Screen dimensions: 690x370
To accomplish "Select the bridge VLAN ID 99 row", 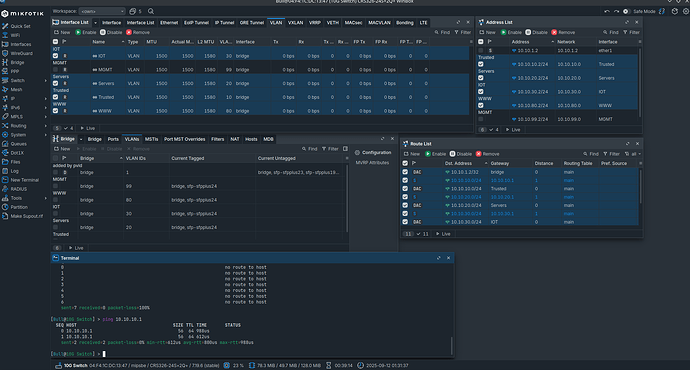I will point(199,186).
